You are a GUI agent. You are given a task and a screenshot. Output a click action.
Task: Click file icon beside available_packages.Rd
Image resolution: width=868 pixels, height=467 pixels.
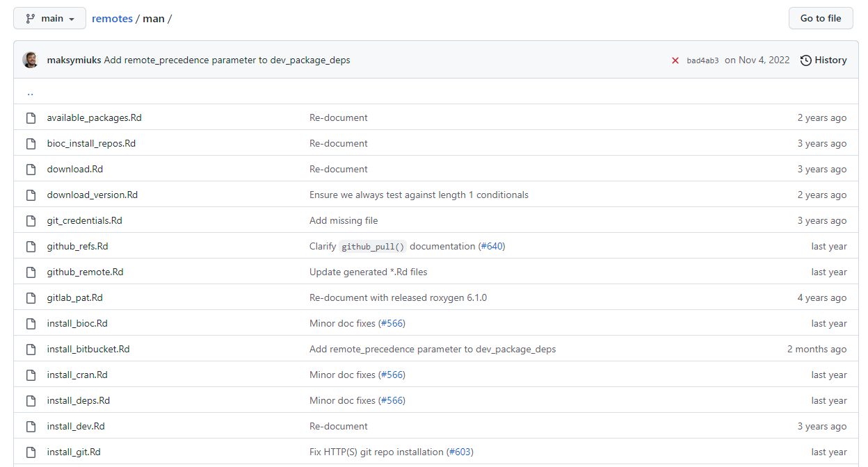click(31, 118)
